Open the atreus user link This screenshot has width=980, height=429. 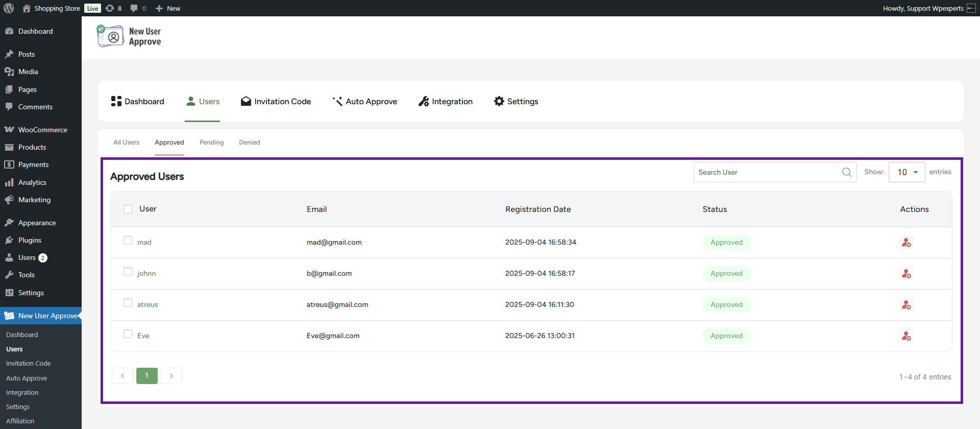point(148,305)
